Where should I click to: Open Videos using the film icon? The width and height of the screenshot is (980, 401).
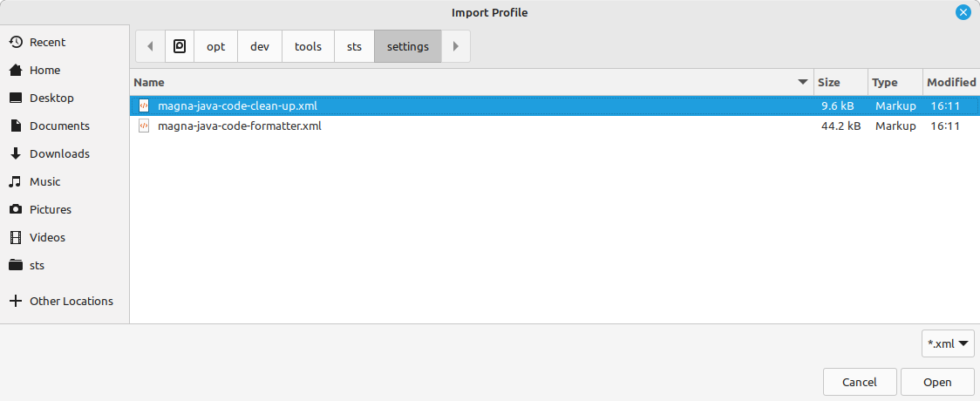[x=16, y=237]
